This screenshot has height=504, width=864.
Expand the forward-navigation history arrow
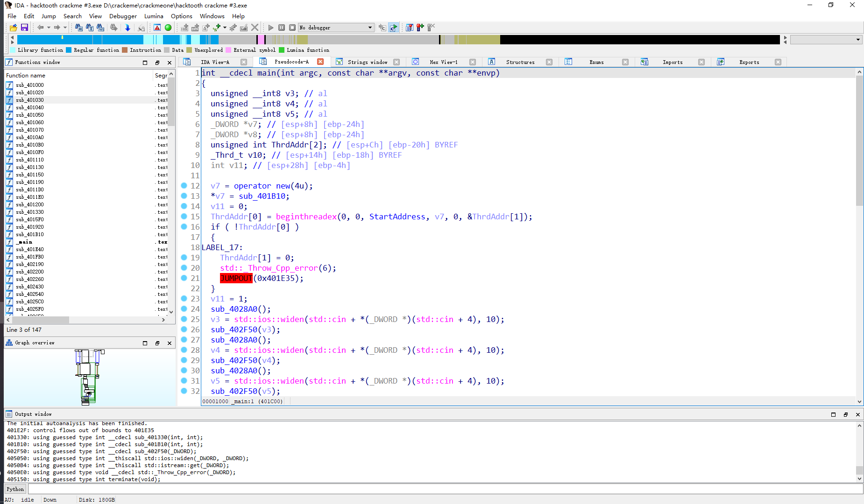point(65,27)
